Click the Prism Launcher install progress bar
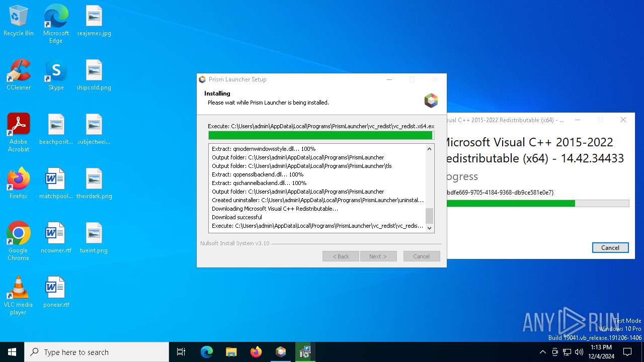Screen dimensions: 644x362 coord(321,135)
